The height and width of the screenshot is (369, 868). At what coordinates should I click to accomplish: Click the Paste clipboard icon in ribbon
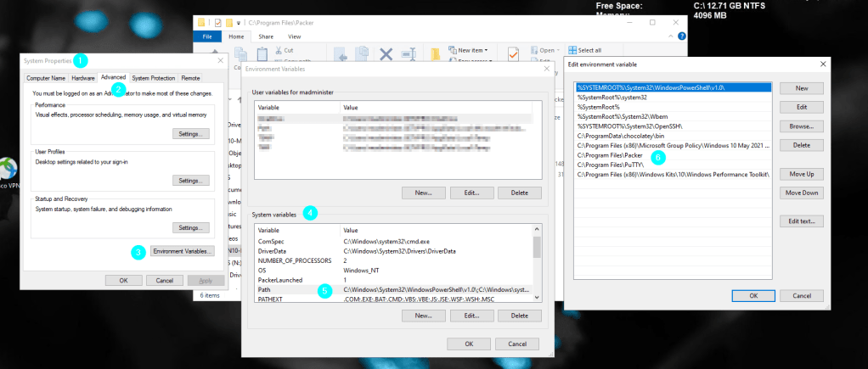(262, 55)
